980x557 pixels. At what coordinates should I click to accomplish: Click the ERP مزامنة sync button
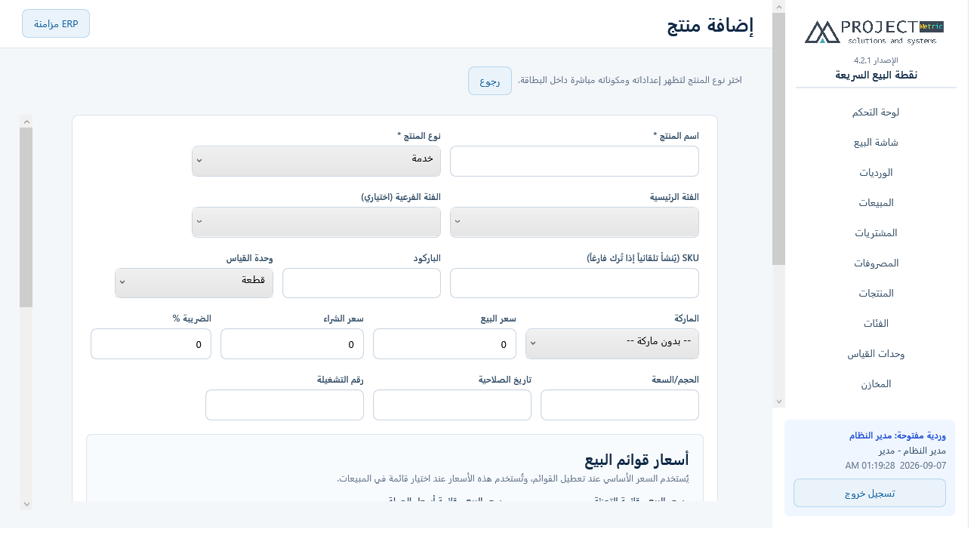(x=56, y=23)
